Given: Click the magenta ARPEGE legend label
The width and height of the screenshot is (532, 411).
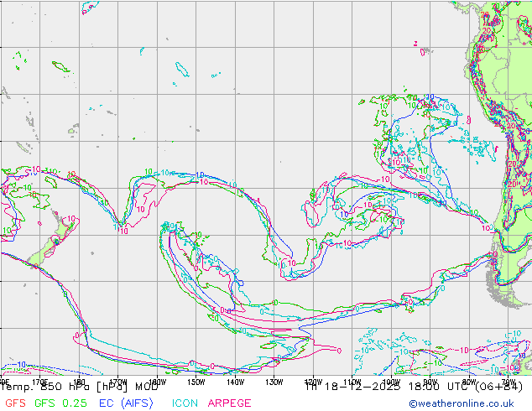Looking at the screenshot, I should point(229,403).
